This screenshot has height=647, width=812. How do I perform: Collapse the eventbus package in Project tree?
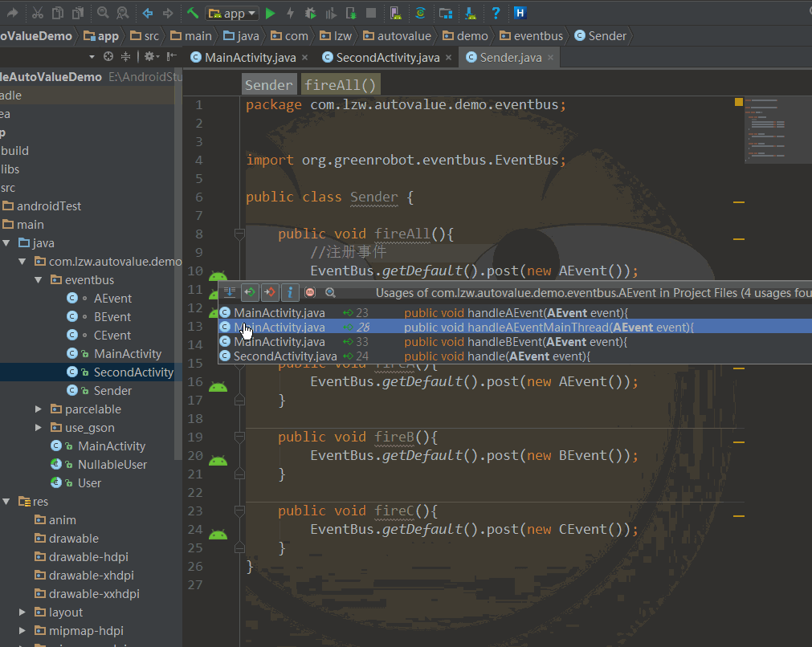(x=37, y=279)
